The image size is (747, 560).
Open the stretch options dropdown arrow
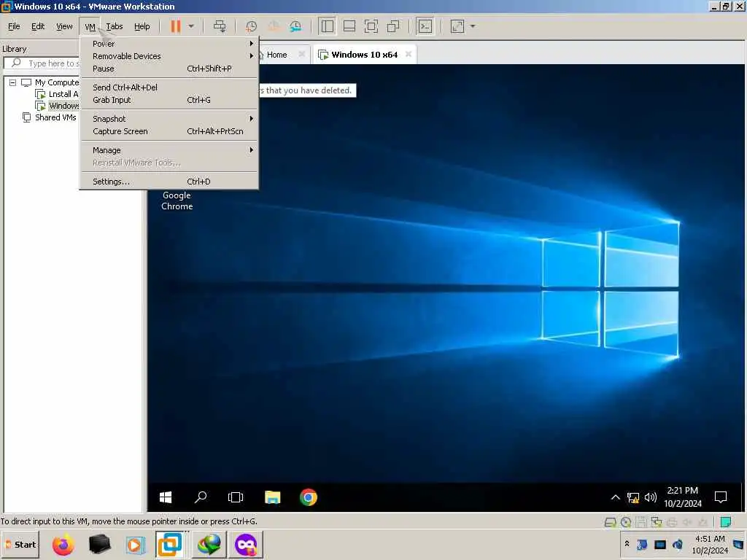tap(473, 26)
